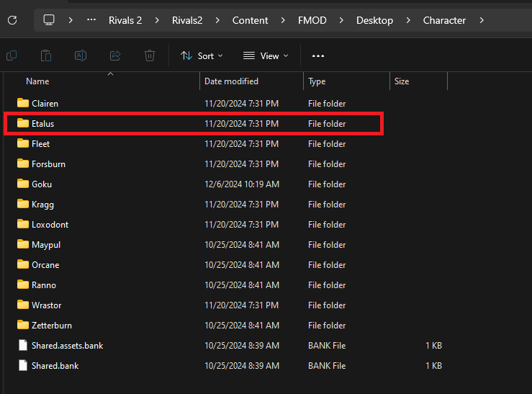Click the Forsburn folder name

tap(48, 164)
